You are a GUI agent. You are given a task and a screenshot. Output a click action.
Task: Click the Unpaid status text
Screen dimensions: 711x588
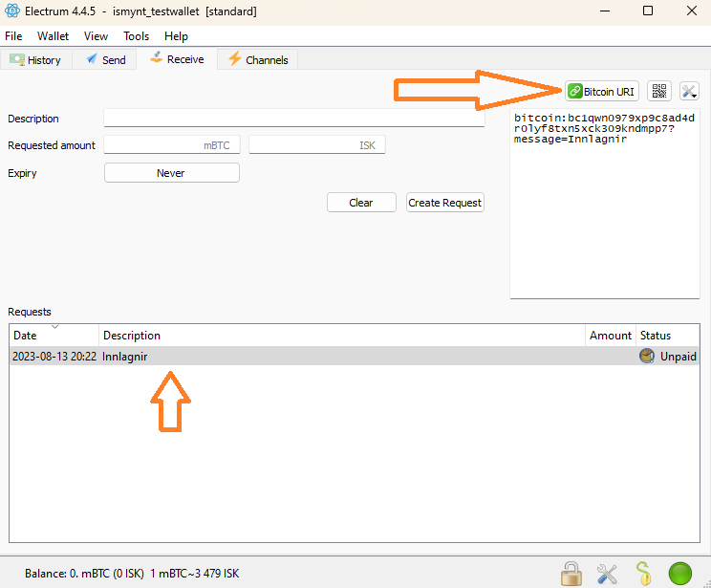pyautogui.click(x=678, y=357)
